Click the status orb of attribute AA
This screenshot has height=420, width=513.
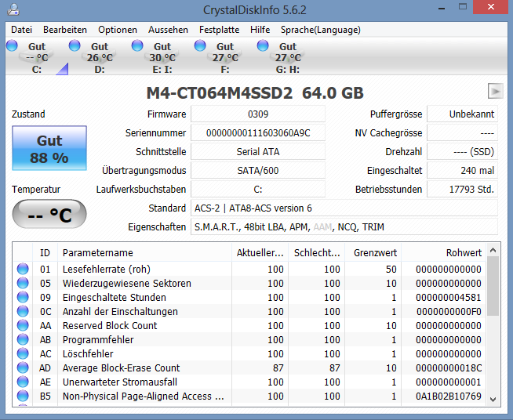click(23, 325)
